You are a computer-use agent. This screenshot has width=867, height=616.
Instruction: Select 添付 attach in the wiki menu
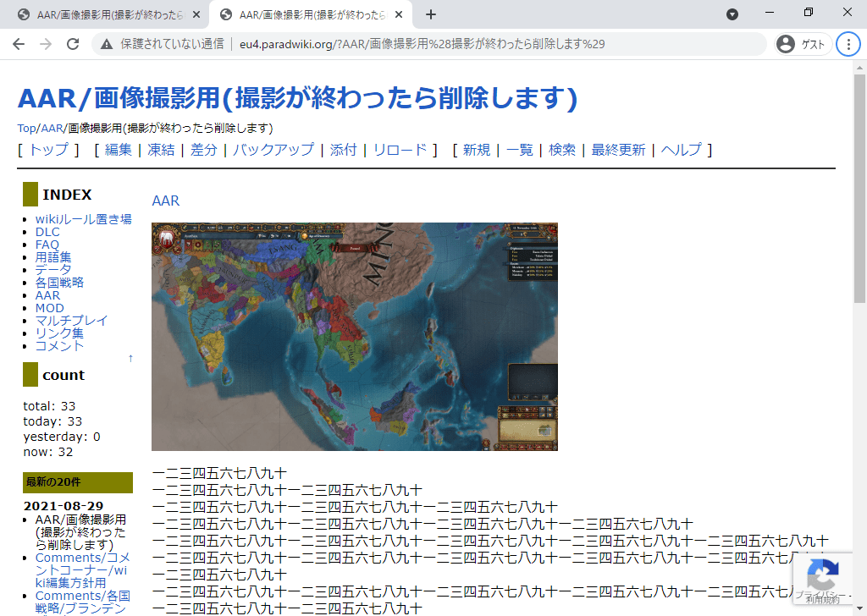point(343,150)
